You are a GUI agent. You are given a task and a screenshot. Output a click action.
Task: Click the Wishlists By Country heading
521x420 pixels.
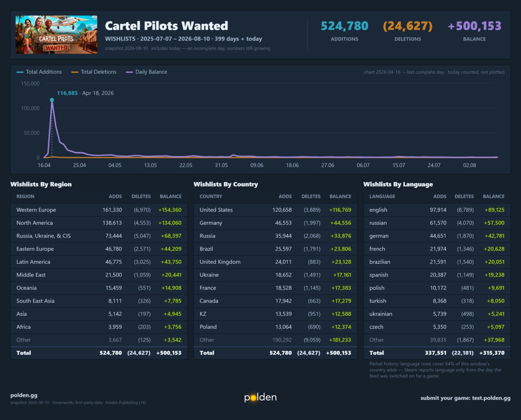226,184
